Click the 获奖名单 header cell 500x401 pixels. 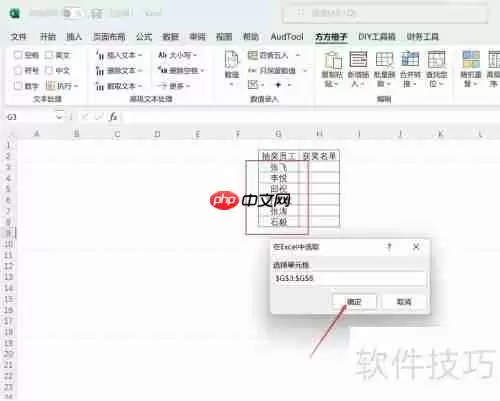319,156
